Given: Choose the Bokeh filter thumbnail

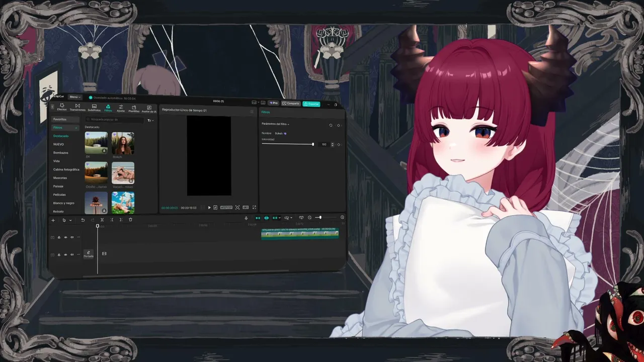Looking at the screenshot, I should click(123, 143).
